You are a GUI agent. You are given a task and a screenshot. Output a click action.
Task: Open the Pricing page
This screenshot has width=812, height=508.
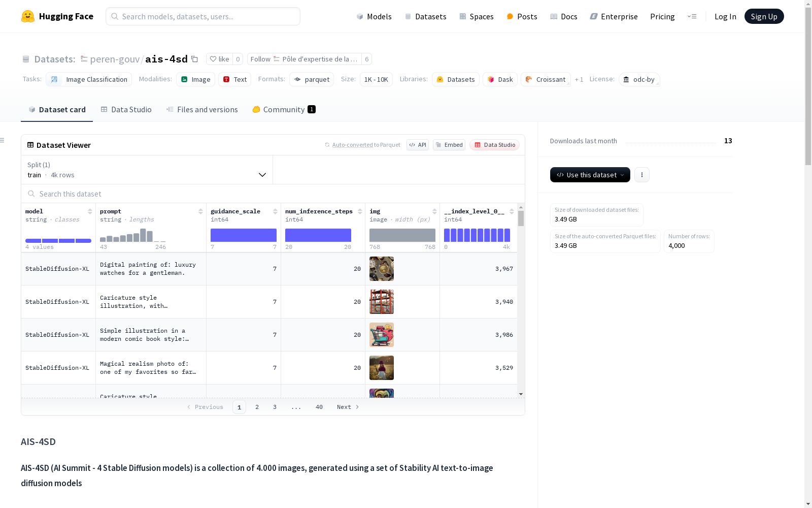(662, 16)
